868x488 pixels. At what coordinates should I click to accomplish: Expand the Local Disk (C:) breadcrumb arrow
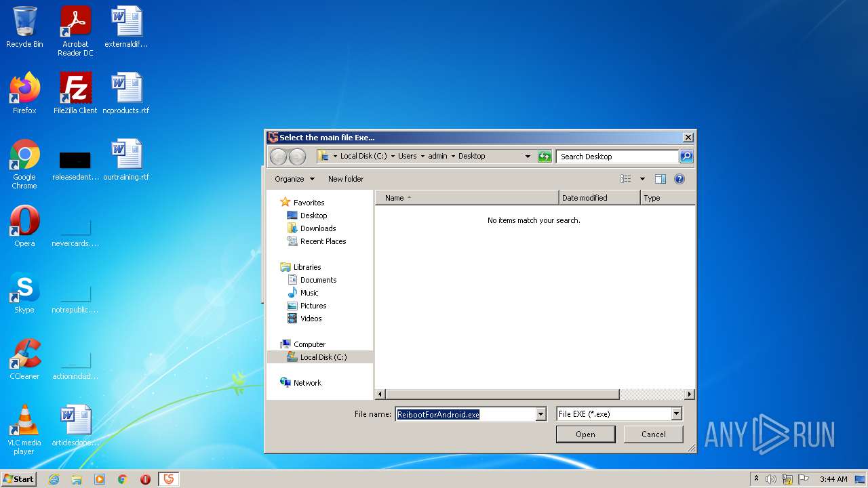393,157
